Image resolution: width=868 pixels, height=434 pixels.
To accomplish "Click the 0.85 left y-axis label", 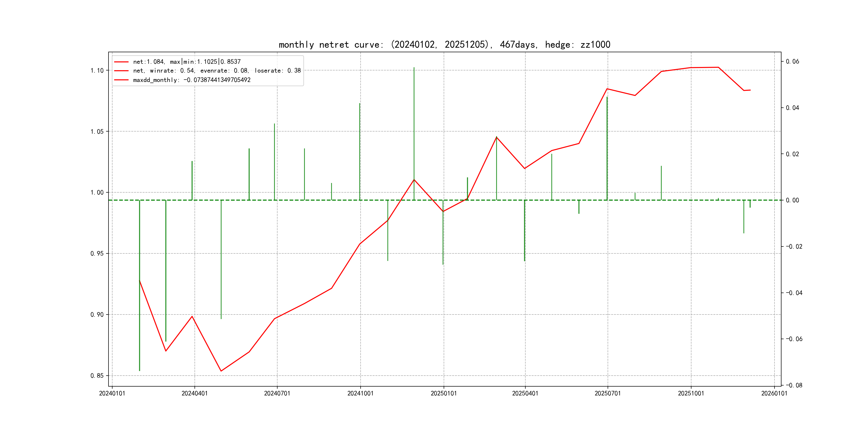I will [x=97, y=376].
